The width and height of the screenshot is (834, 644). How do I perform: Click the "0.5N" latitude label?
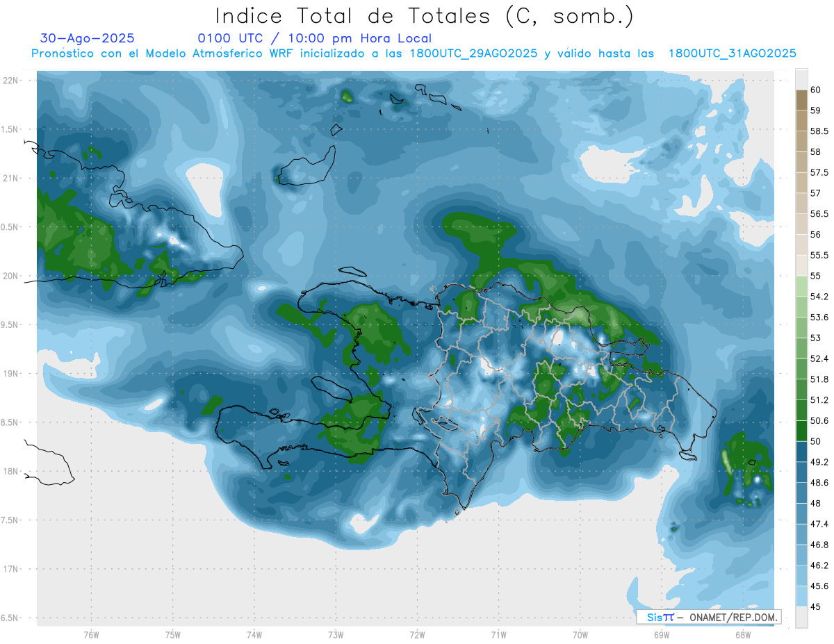coord(10,227)
